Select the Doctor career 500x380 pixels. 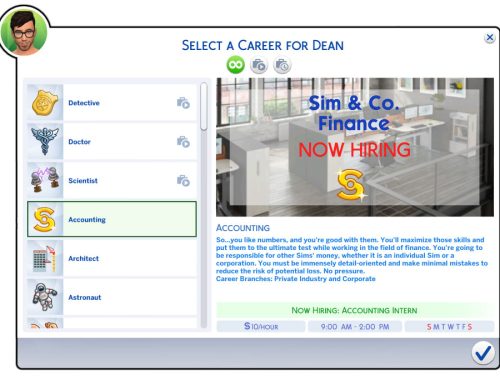pos(112,141)
